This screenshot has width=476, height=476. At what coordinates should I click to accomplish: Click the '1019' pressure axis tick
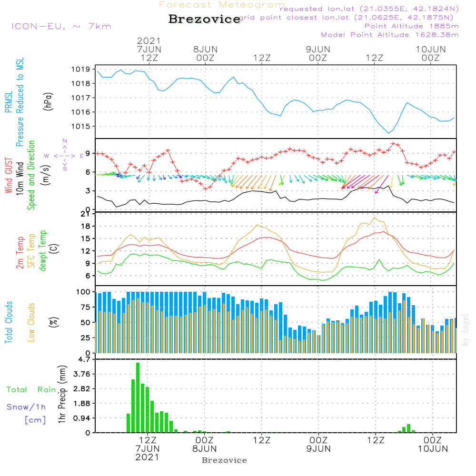pos(81,69)
